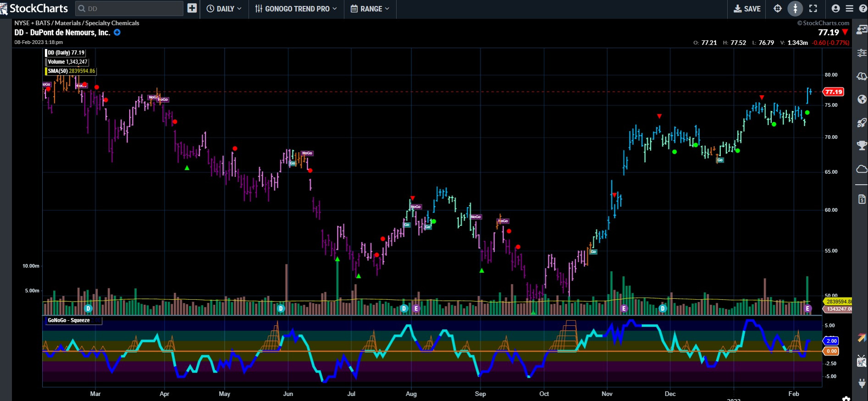
Task: Open the hamburger main menu
Action: (x=849, y=9)
